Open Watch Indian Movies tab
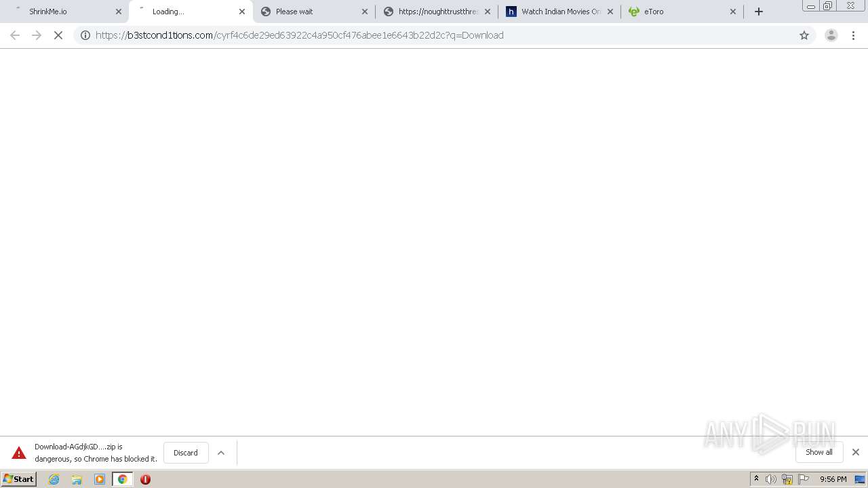 (559, 12)
